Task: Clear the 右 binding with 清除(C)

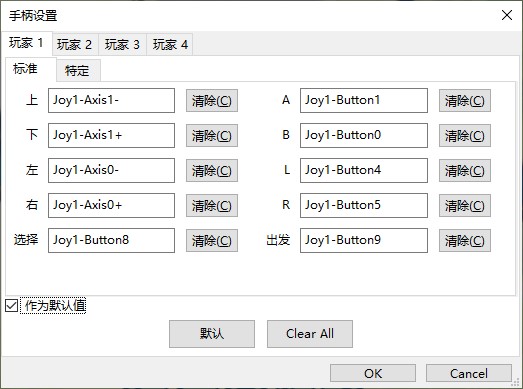Action: tap(212, 206)
